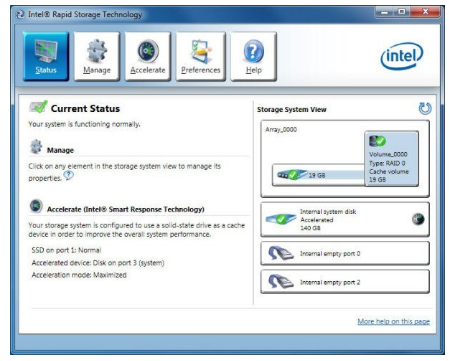
Task: Minimize the Intel Rapid Storage window
Action: [x=384, y=12]
